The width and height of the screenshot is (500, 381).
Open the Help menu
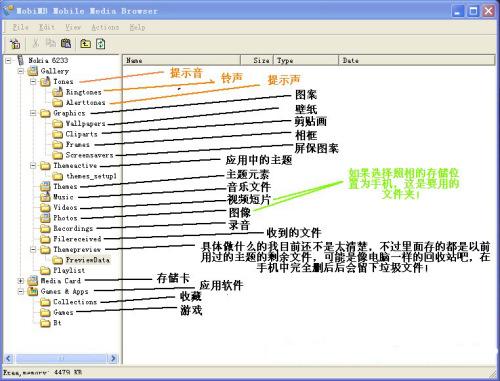[x=137, y=27]
